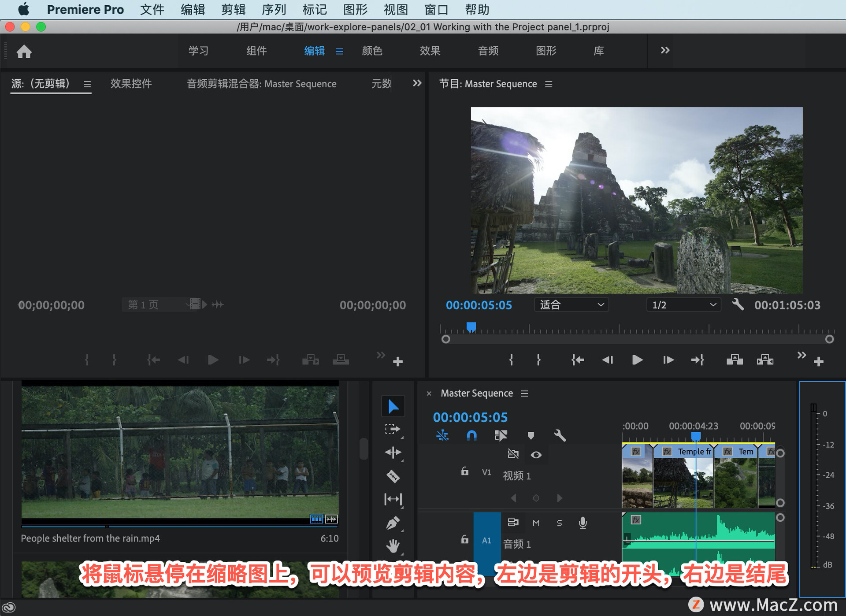Switch to 学习 workspace

[198, 51]
